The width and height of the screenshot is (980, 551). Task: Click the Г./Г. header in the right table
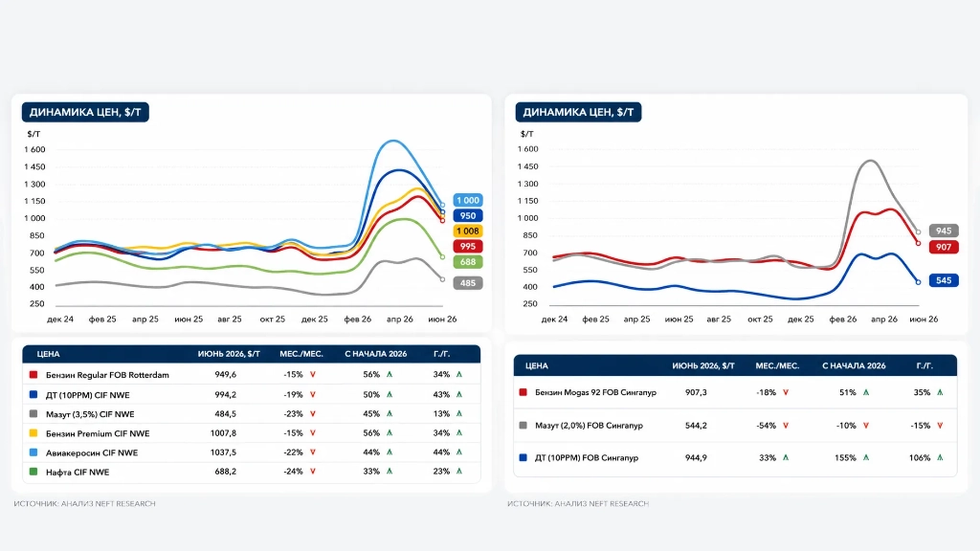(924, 366)
